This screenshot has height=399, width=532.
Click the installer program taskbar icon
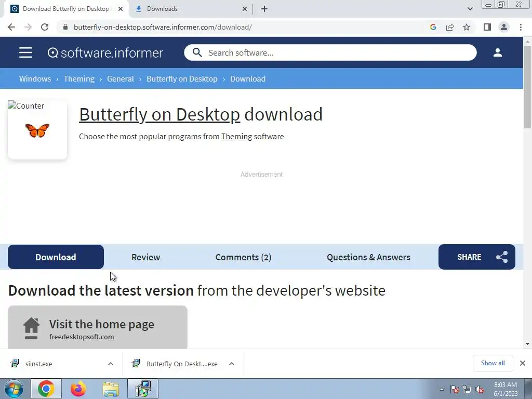tap(143, 389)
